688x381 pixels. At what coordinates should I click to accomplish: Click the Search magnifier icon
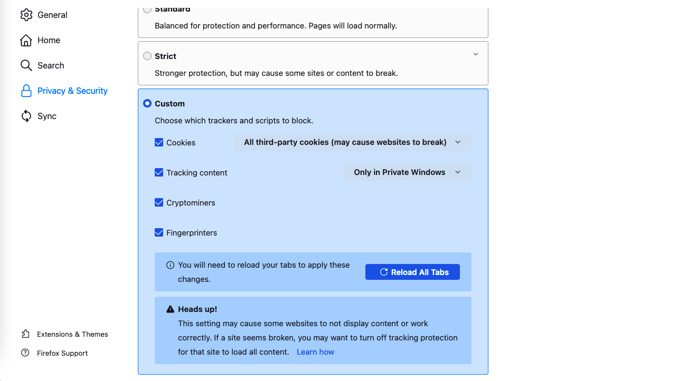point(26,65)
